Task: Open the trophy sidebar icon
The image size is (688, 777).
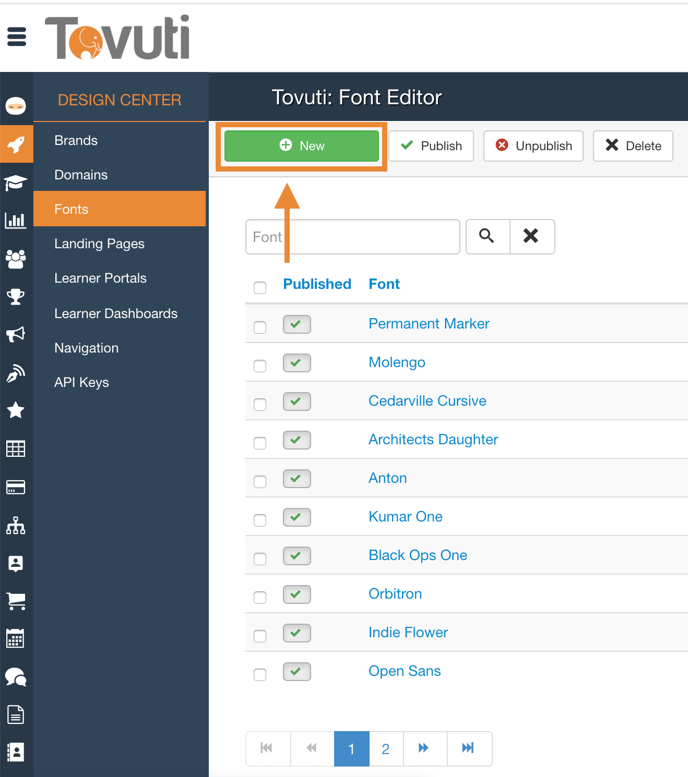Action: pos(16,296)
